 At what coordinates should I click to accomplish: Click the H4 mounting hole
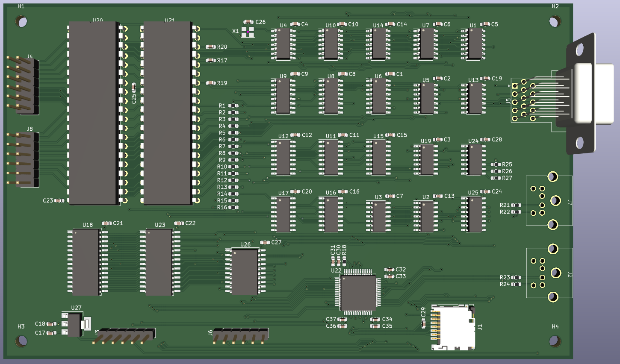pyautogui.click(x=555, y=341)
